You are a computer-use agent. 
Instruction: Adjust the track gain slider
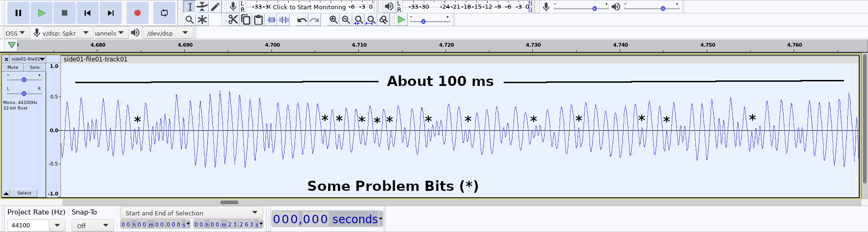pos(24,79)
